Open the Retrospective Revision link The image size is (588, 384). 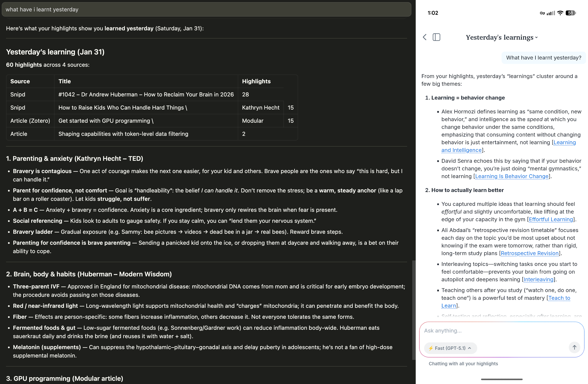point(530,253)
